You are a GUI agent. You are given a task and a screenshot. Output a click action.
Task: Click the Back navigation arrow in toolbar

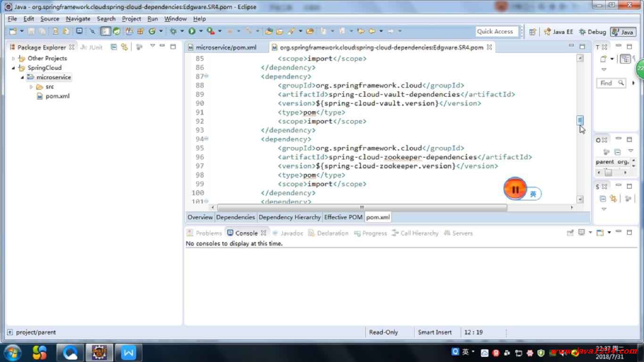(372, 31)
